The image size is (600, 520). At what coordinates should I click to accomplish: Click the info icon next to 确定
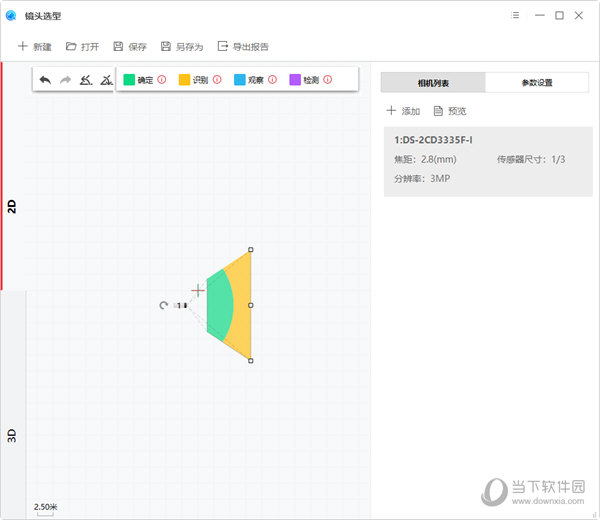coord(162,79)
